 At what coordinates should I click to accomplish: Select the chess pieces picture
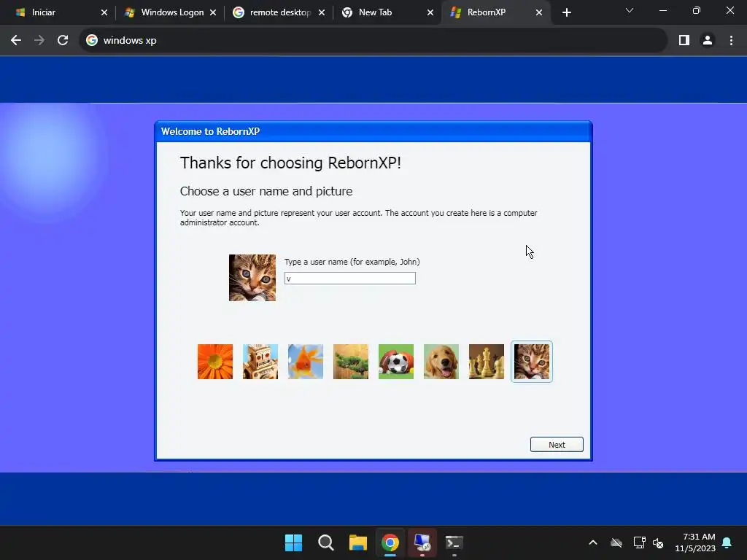487,362
